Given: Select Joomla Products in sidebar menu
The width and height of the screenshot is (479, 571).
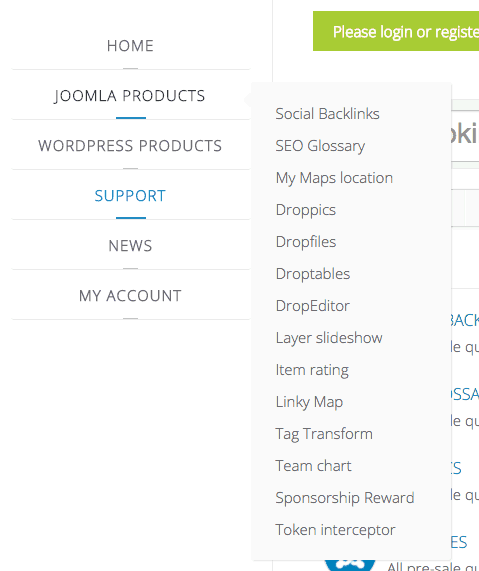Looking at the screenshot, I should pos(130,96).
